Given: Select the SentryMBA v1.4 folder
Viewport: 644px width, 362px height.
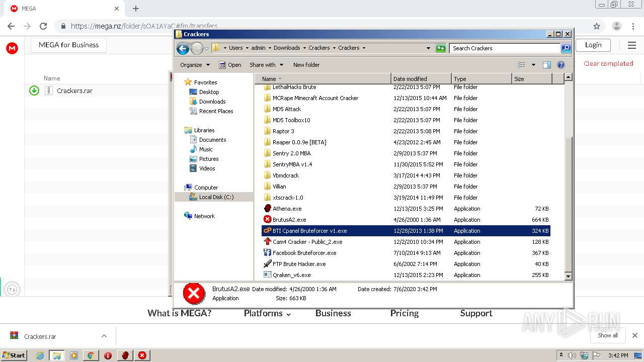Looking at the screenshot, I should point(292,164).
